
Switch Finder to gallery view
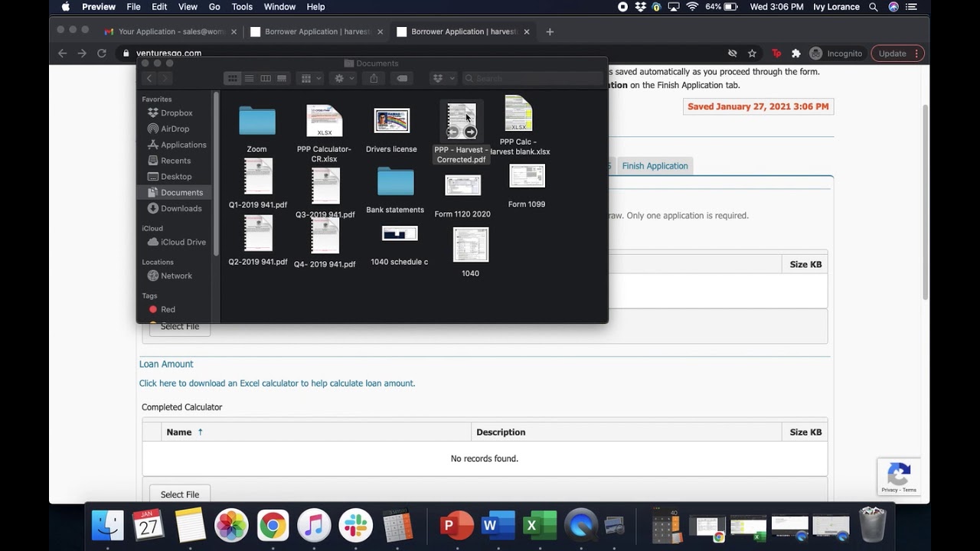pos(282,78)
